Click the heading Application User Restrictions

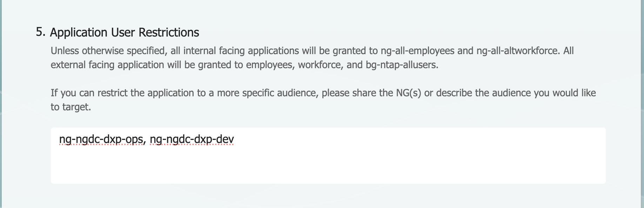tap(125, 32)
